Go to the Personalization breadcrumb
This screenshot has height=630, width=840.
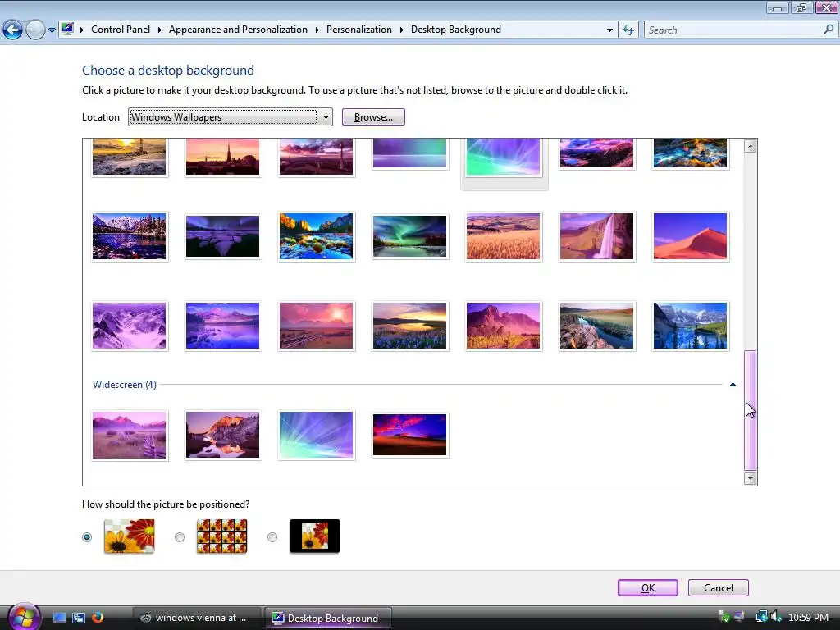click(359, 30)
